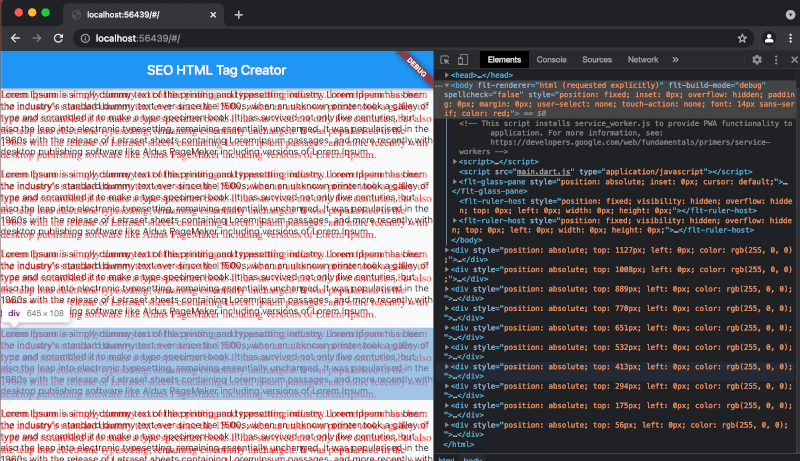Open the Chrome profile avatar menu

coord(769,38)
